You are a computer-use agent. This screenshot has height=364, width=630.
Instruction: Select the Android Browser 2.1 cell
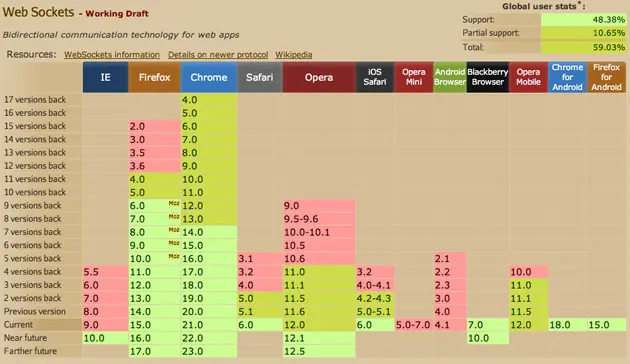tap(450, 258)
